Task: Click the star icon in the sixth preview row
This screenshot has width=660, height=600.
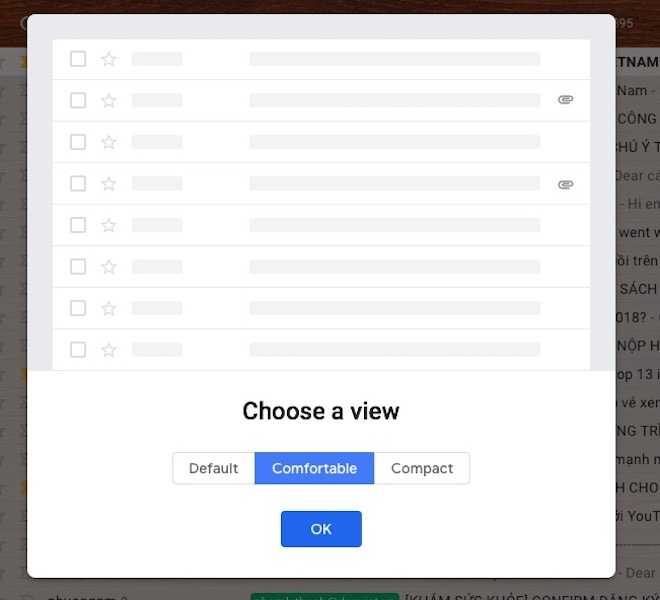Action: pyautogui.click(x=109, y=267)
